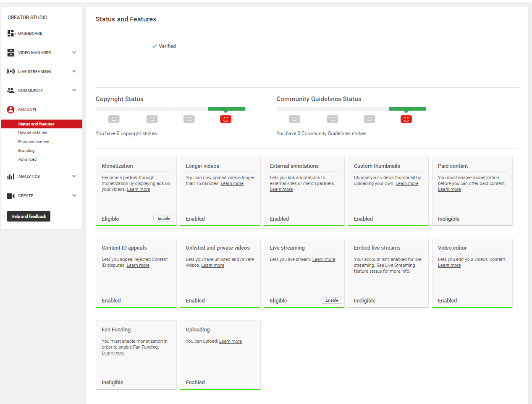Click the Creator Studio heading
Viewport: 532px width, 404px height.
point(28,18)
